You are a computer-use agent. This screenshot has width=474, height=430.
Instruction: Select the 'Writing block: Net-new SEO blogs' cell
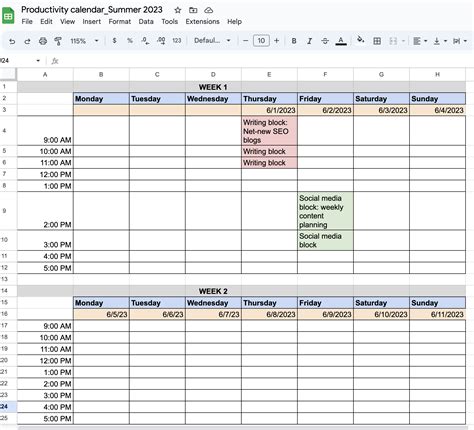pyautogui.click(x=269, y=131)
